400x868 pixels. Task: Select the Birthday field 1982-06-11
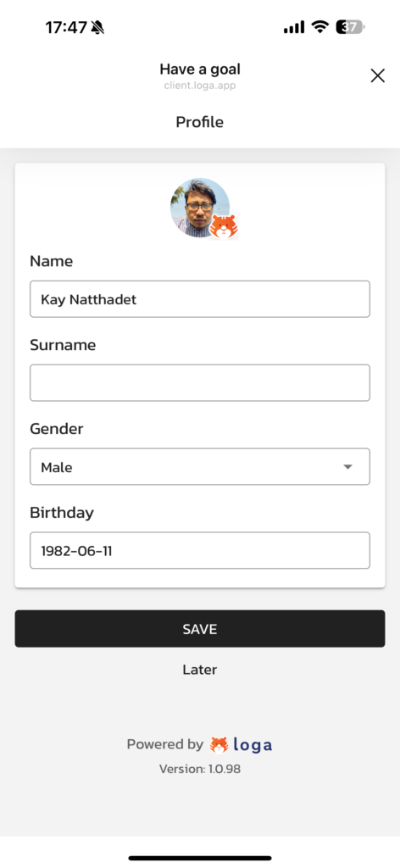pyautogui.click(x=200, y=550)
